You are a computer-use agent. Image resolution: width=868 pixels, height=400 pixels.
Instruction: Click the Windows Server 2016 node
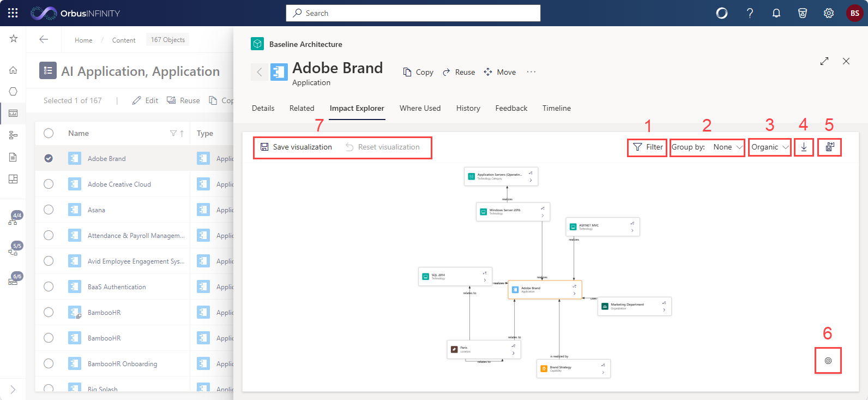pyautogui.click(x=513, y=212)
